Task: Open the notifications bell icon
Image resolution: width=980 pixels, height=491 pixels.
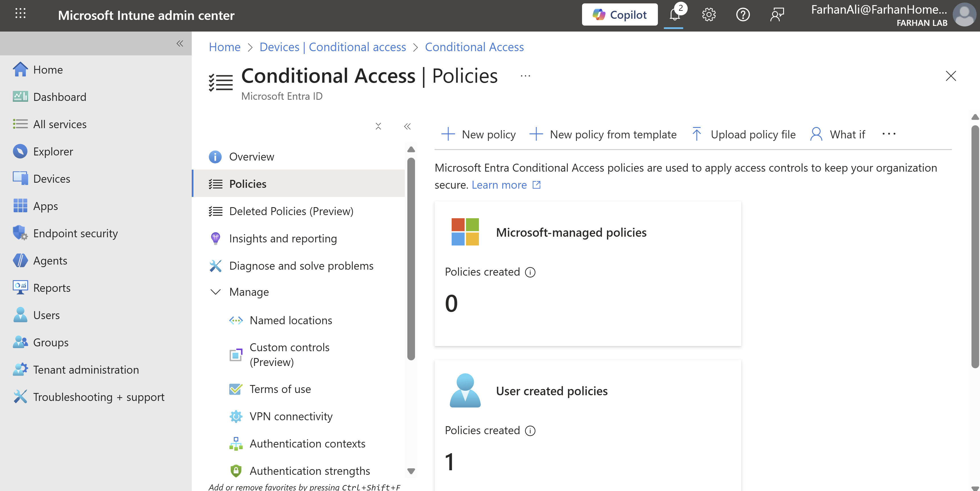Action: (674, 15)
